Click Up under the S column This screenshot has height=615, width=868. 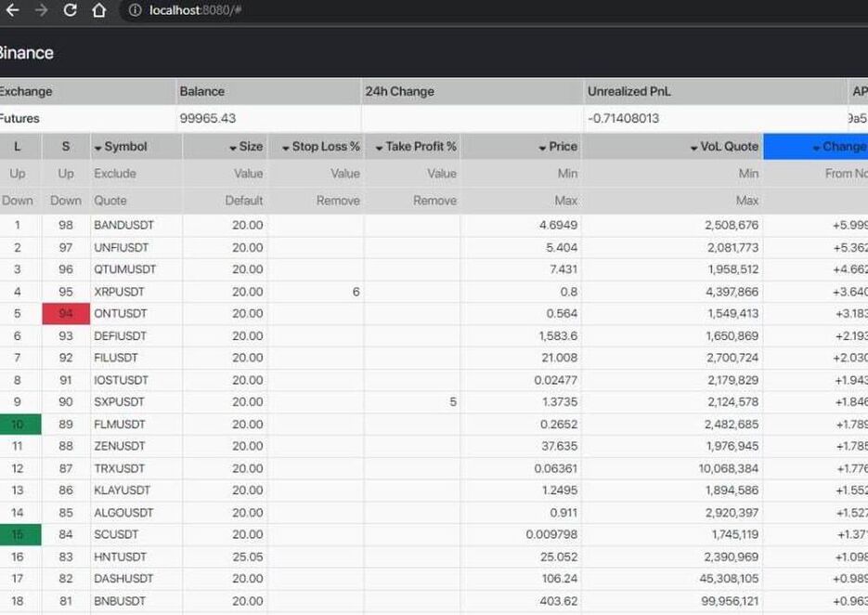coord(66,174)
